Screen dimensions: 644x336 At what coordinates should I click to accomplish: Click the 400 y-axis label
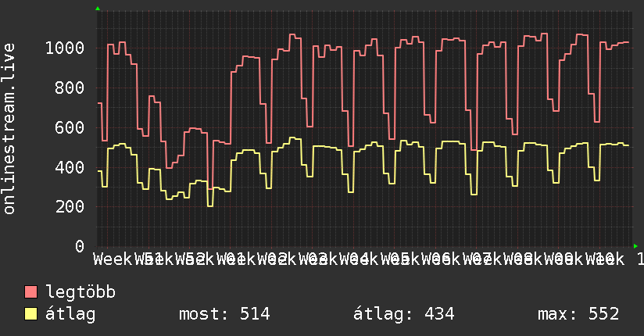(x=70, y=167)
